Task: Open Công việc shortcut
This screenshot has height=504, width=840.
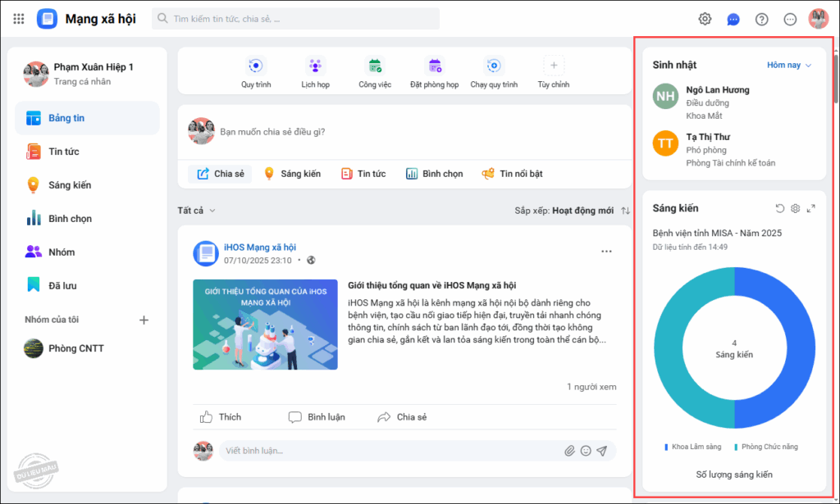Action: [375, 72]
